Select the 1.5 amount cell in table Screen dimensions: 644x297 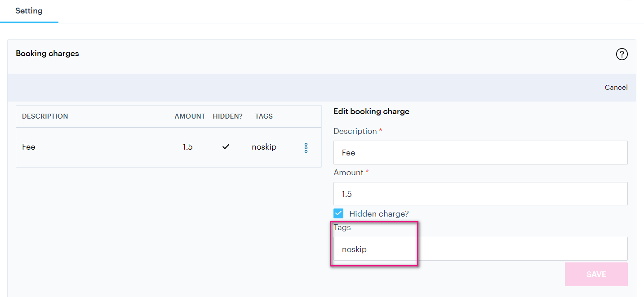point(187,147)
